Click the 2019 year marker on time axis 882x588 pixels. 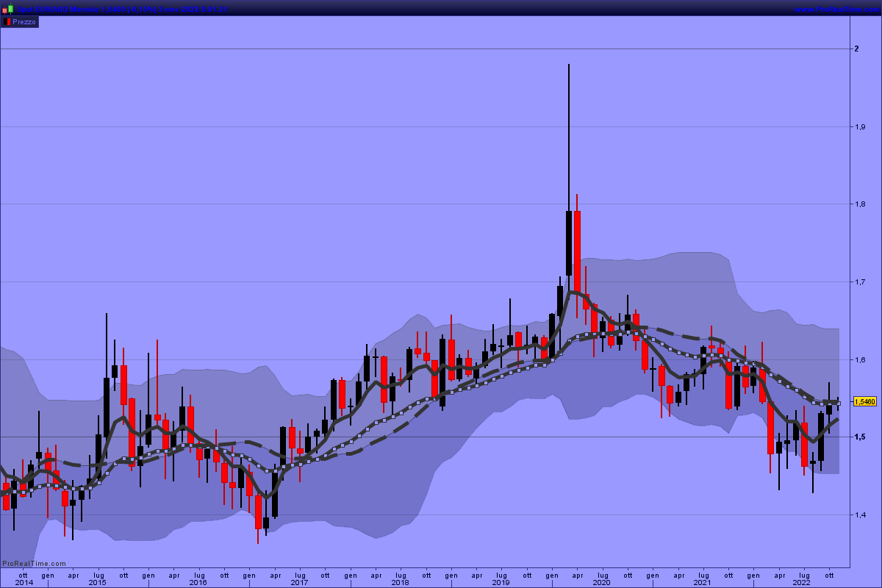coord(501,583)
